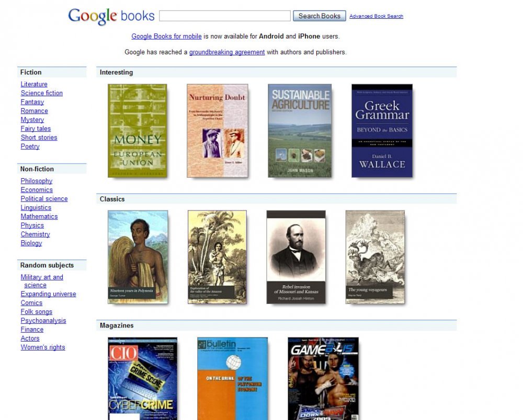Browse the Fairy tales category
Image resolution: width=523 pixels, height=420 pixels.
coord(36,129)
